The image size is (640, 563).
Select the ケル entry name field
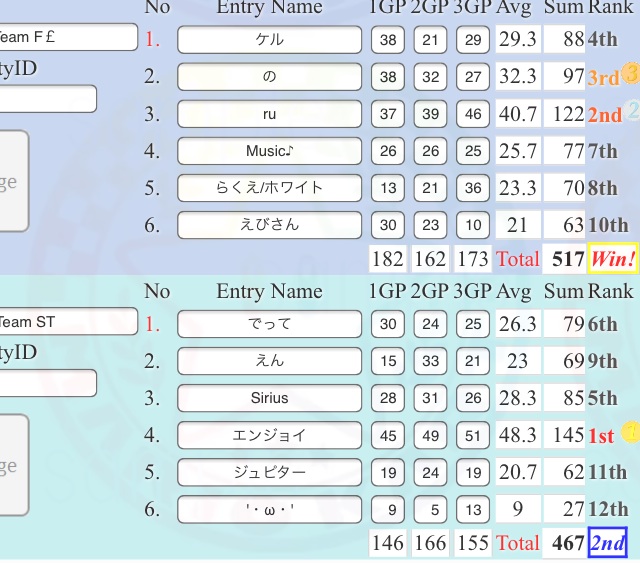(x=269, y=40)
